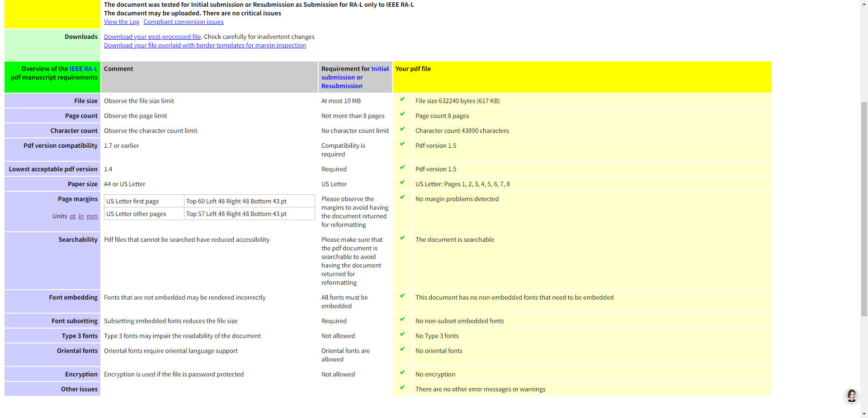Click the check beside No encryption
This screenshot has width=868, height=418.
[x=402, y=372]
